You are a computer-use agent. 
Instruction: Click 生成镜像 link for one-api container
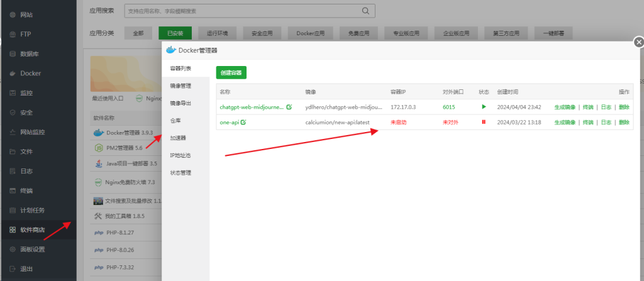564,122
